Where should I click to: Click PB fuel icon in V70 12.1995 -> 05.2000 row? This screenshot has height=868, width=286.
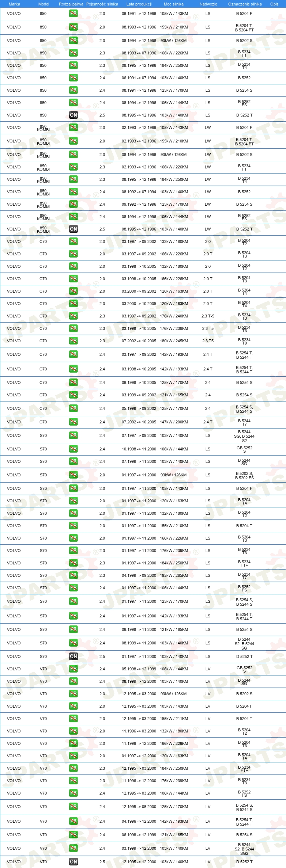pos(73,807)
